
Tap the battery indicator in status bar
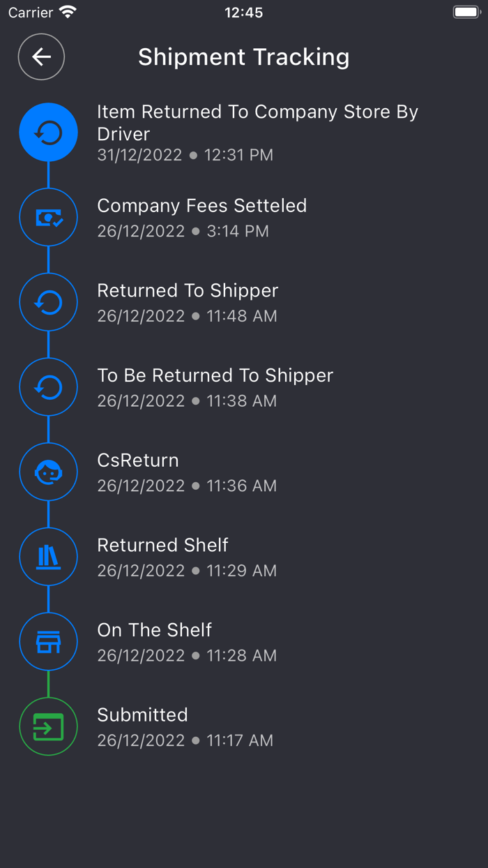[x=467, y=12]
